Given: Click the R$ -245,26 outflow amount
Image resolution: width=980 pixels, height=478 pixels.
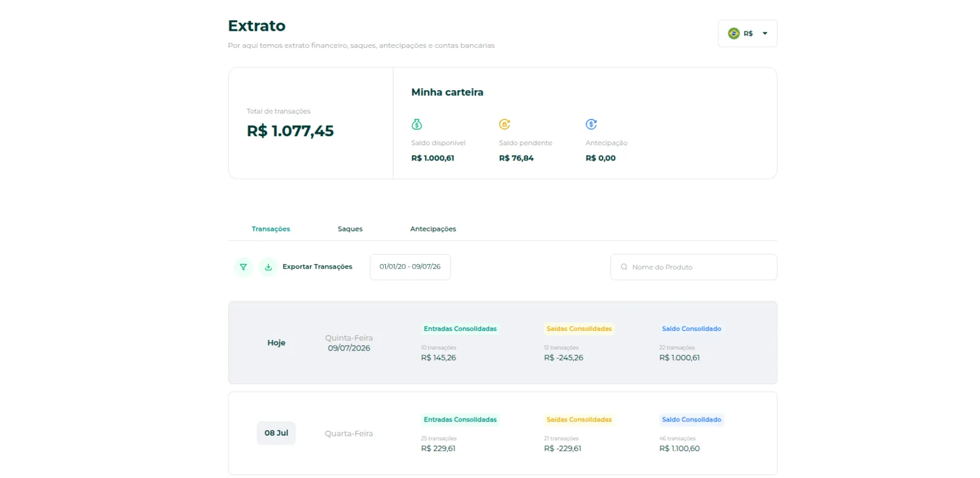Looking at the screenshot, I should click(x=563, y=358).
